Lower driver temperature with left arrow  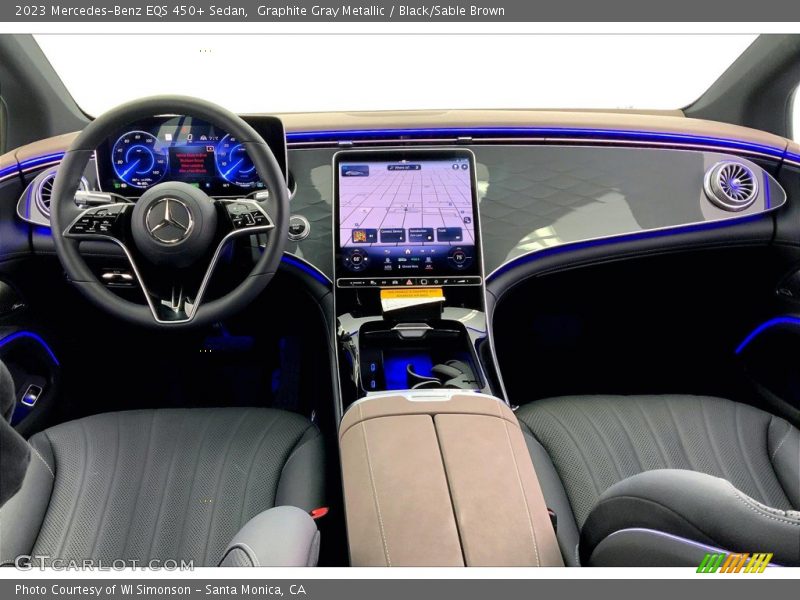347,259
